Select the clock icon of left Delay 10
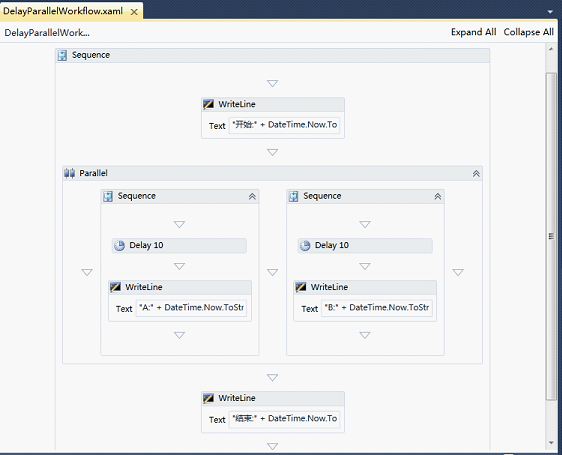 click(119, 246)
